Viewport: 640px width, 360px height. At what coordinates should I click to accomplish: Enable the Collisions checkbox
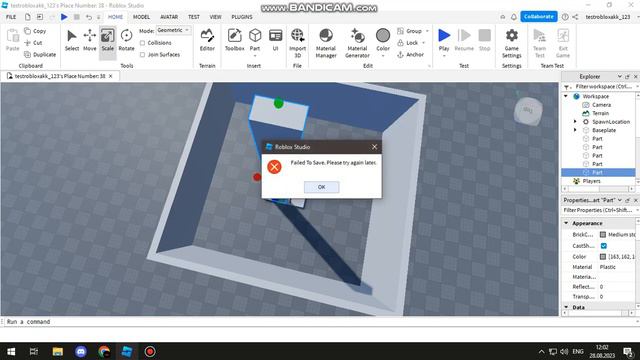(142, 42)
